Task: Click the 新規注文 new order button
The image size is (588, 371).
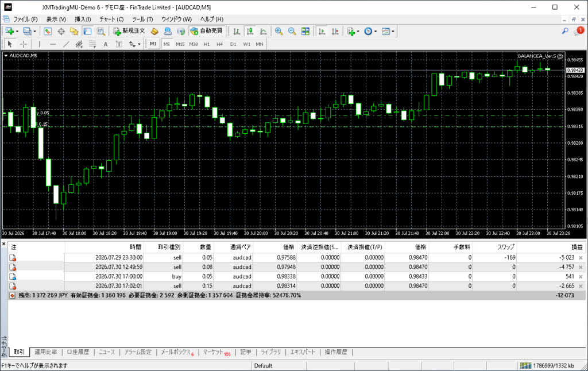Action: pyautogui.click(x=129, y=31)
